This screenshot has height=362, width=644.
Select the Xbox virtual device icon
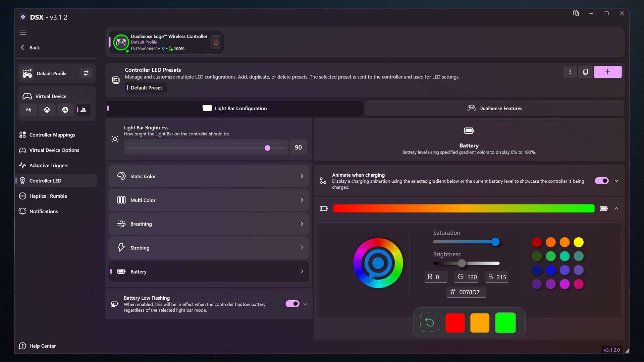[x=47, y=110]
